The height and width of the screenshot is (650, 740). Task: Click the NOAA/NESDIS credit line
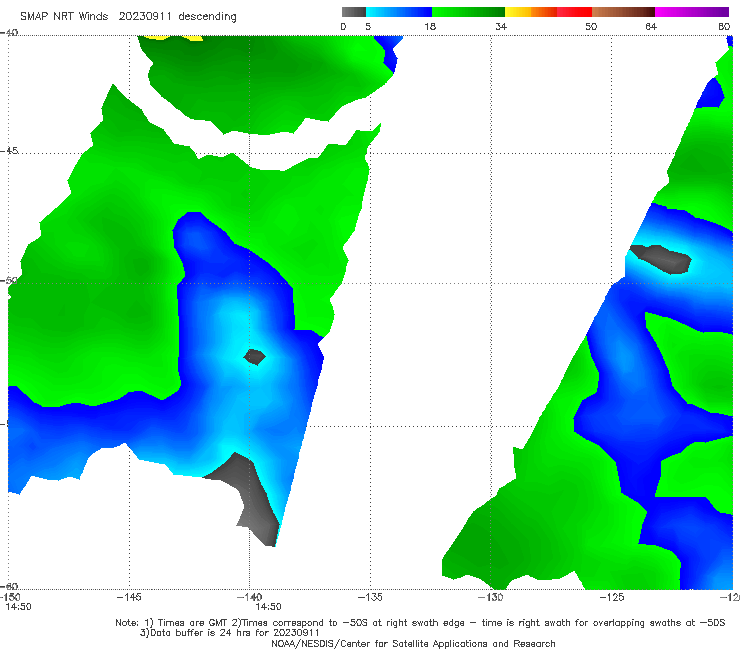click(413, 643)
